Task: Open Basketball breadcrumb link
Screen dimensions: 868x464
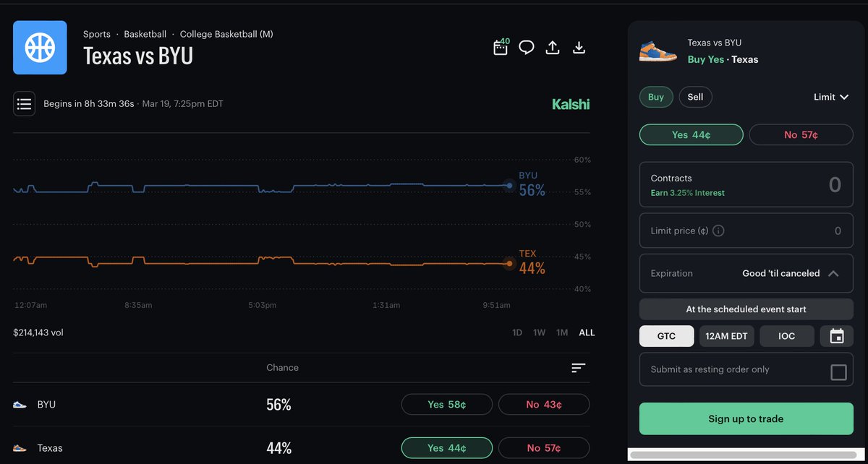Action: (x=145, y=34)
